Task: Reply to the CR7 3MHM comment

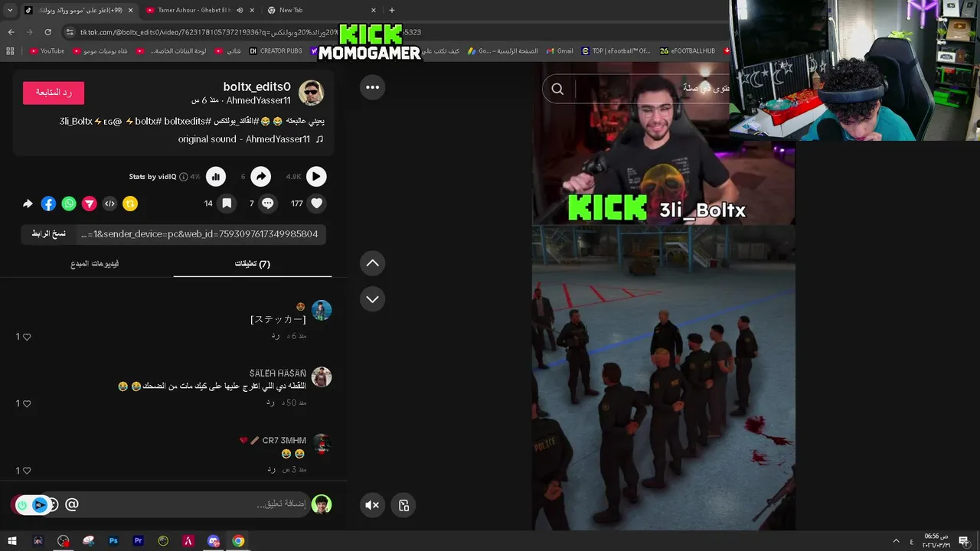Action: [x=271, y=468]
